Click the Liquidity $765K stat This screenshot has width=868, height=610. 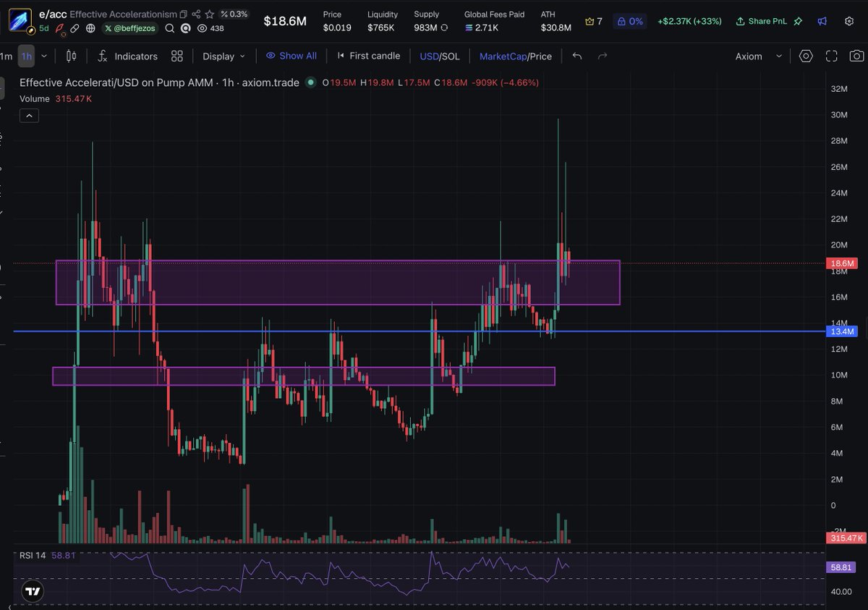tap(383, 21)
